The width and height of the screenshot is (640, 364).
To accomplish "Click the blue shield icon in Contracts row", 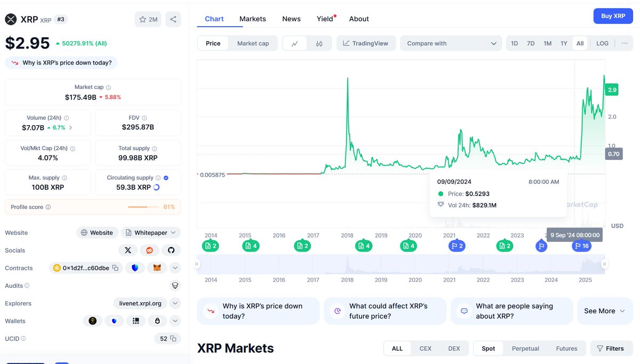I will (135, 268).
